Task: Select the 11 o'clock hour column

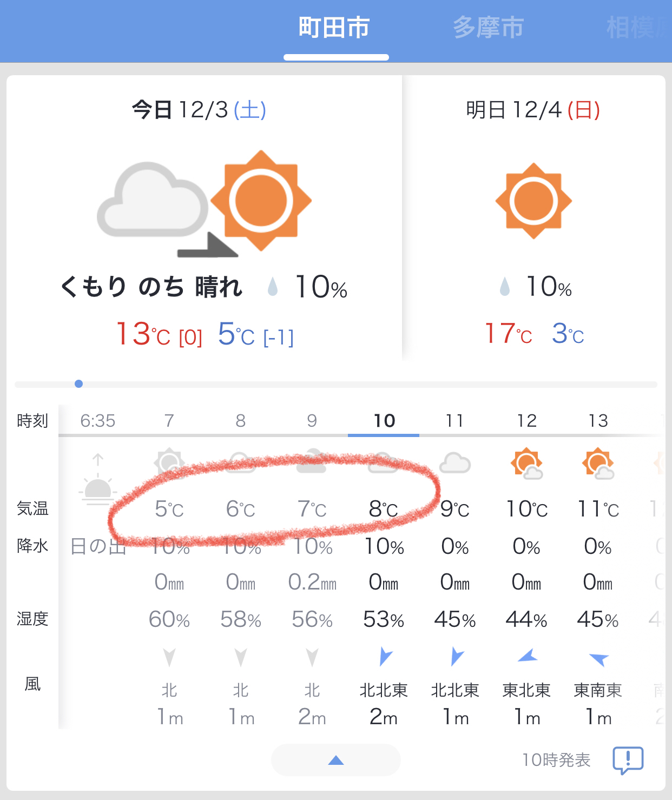Action: 454,421
